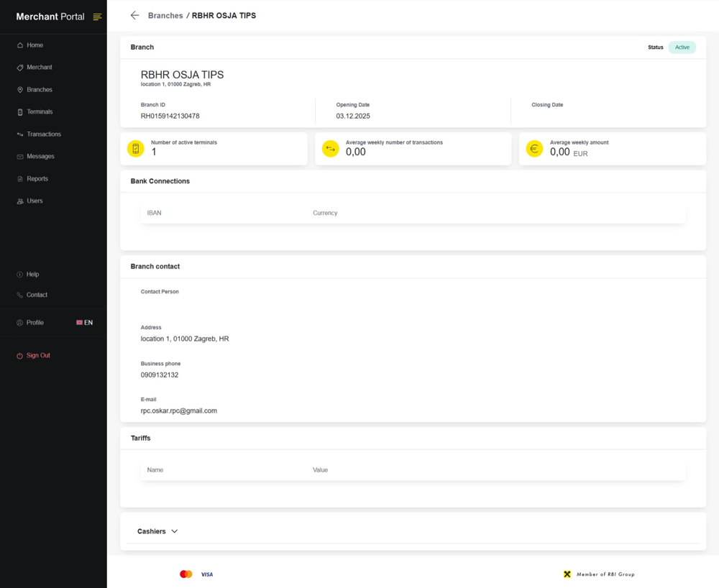
Task: Click the Transactions arrows icon in the sidebar
Action: [19, 134]
